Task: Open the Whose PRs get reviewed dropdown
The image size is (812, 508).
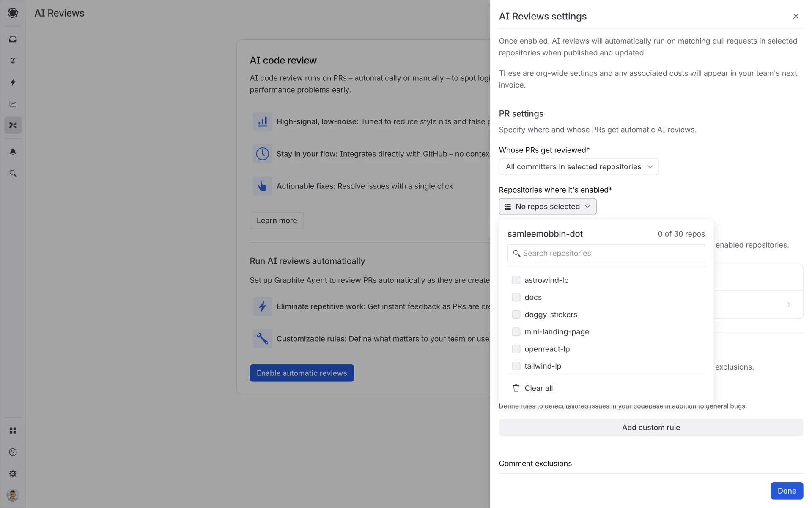Action: click(579, 166)
